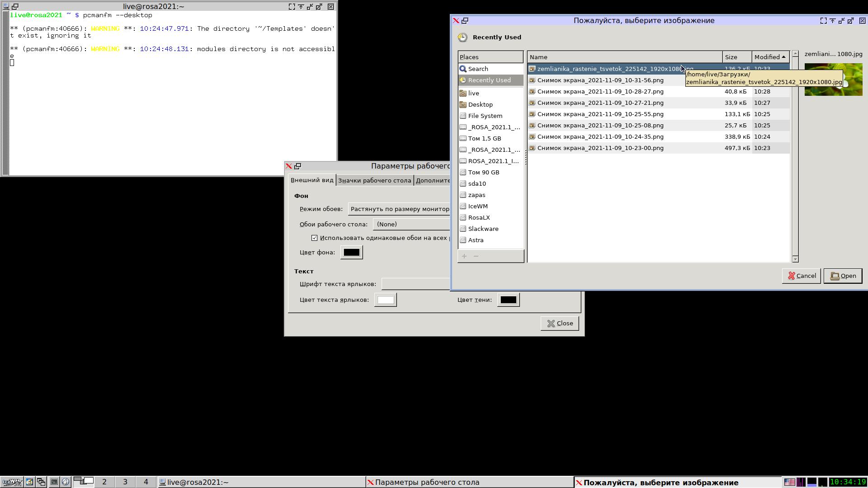Open the background color swatch
Viewport: 868px width, 488px height.
pos(351,252)
